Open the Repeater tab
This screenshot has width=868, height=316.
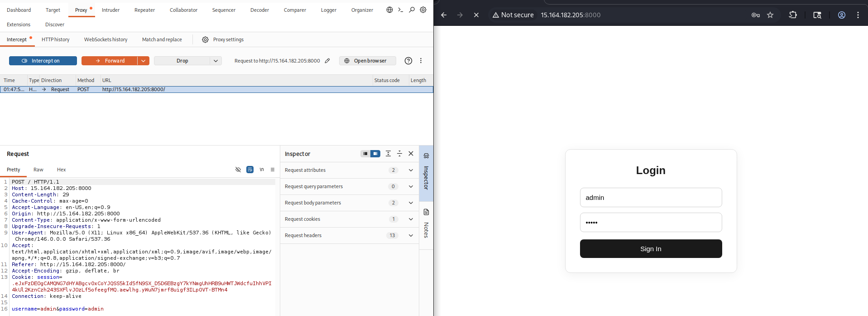pyautogui.click(x=144, y=10)
